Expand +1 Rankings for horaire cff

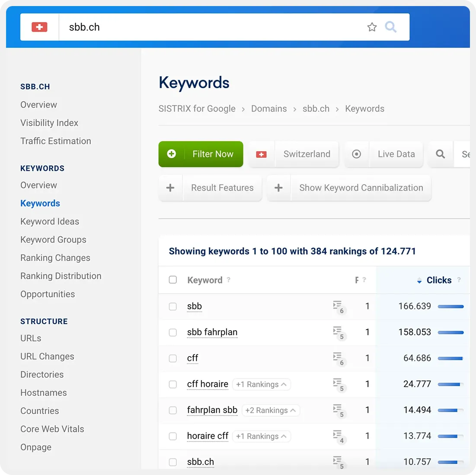(262, 437)
